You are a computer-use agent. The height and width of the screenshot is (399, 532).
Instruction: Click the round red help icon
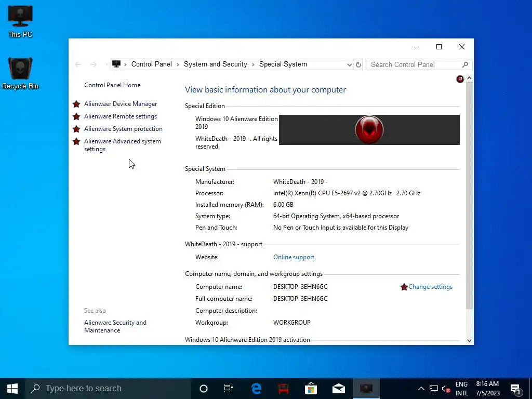[x=460, y=79]
